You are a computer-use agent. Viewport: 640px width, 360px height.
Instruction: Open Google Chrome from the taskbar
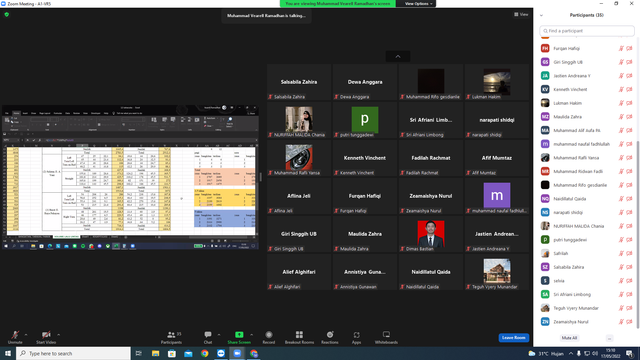(x=204, y=353)
